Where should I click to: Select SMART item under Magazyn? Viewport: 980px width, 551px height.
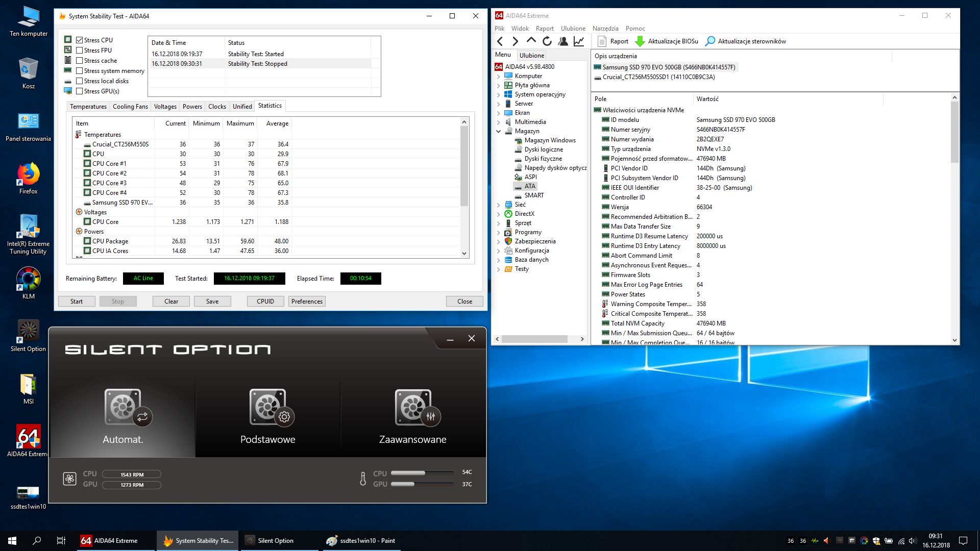point(534,195)
